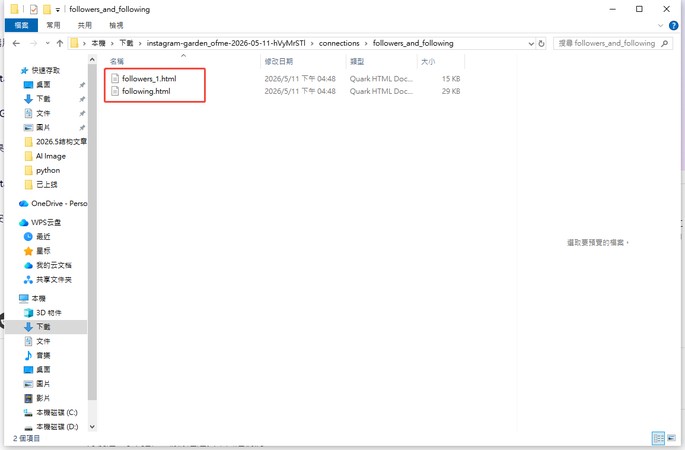Click 下載 in address breadcrumb
The width and height of the screenshot is (685, 450).
(x=126, y=43)
